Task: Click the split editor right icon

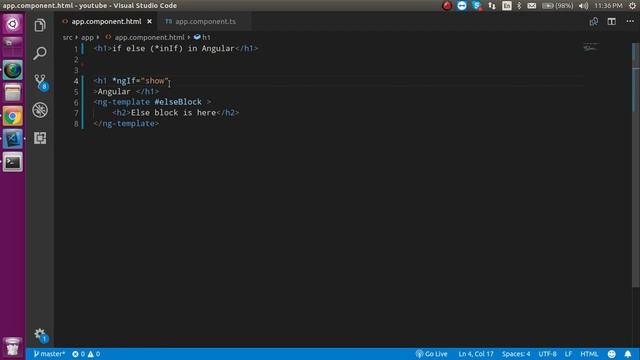Action: pos(611,22)
